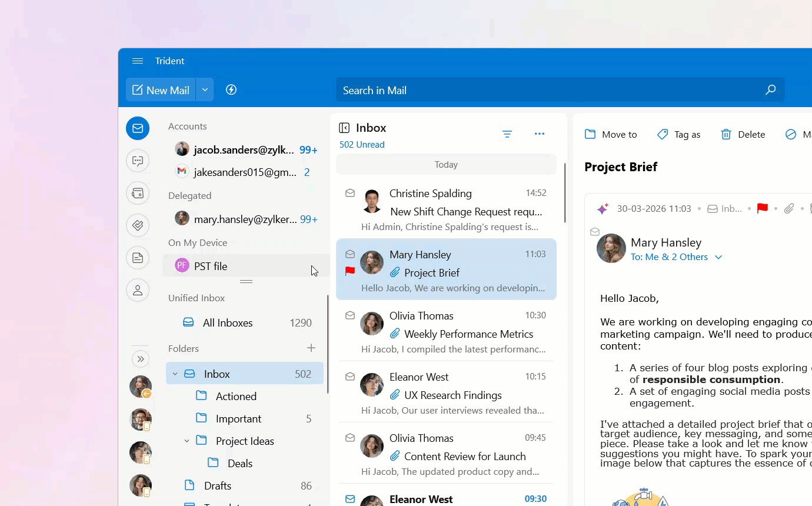
Task: Click the message list scrollbar
Action: (x=565, y=193)
